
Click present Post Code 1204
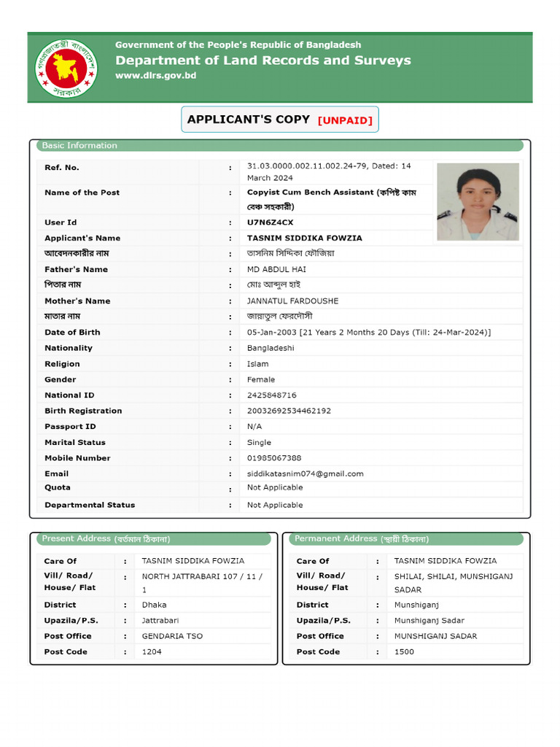[x=152, y=652]
